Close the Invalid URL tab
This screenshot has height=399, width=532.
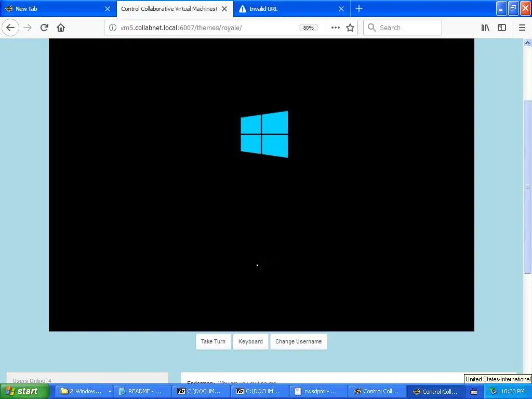[x=341, y=9]
